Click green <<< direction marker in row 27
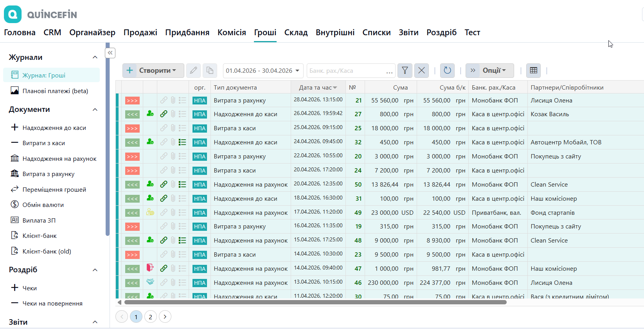Viewport: 644px width, 329px height. tap(132, 114)
